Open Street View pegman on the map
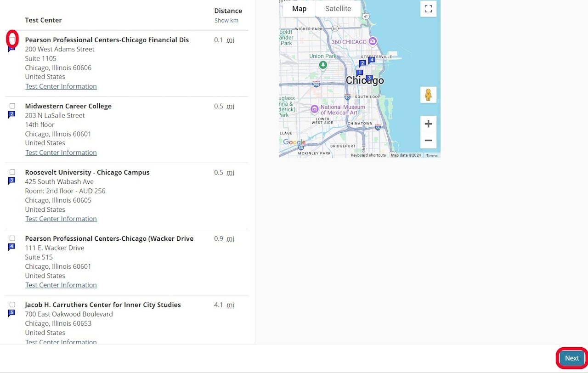This screenshot has height=373, width=588. pos(428,95)
